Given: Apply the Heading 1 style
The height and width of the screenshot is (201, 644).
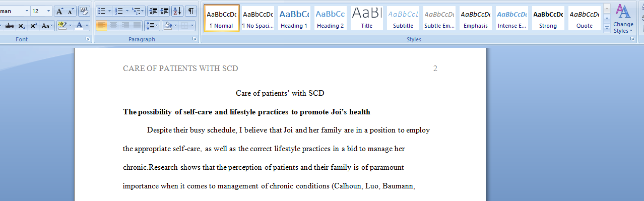Looking at the screenshot, I should (294, 18).
